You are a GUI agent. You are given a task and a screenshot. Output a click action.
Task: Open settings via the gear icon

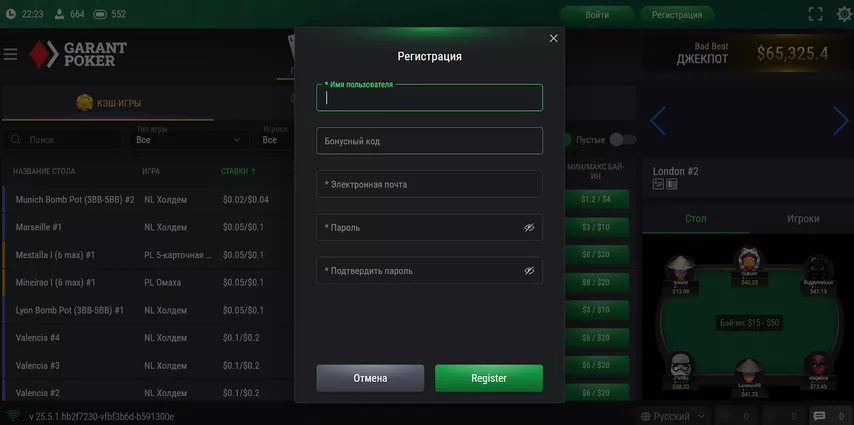pos(845,14)
